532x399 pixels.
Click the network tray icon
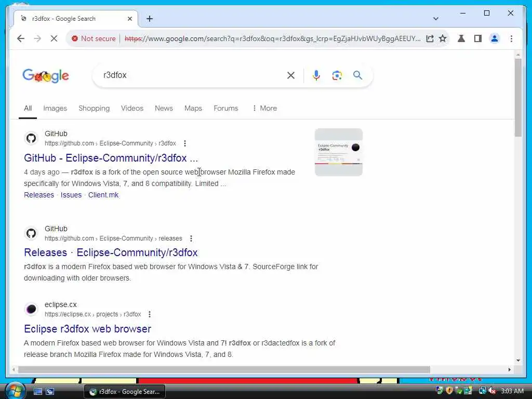[x=482, y=391]
